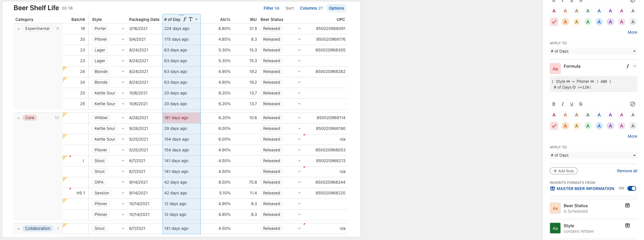Image resolution: width=644 pixels, height=240 pixels.
Task: Click the highlighted 181 days ago cell
Action: coord(182,118)
